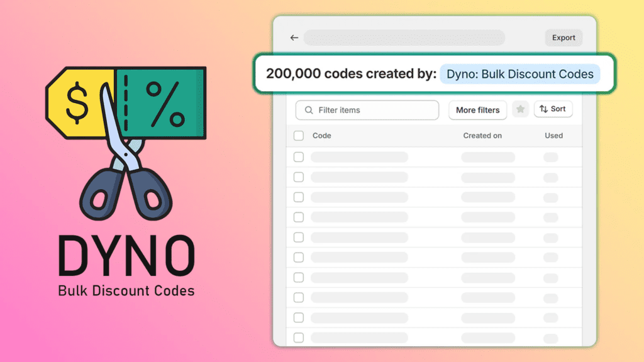Click the Code column header
This screenshot has height=362, width=644.
(321, 136)
